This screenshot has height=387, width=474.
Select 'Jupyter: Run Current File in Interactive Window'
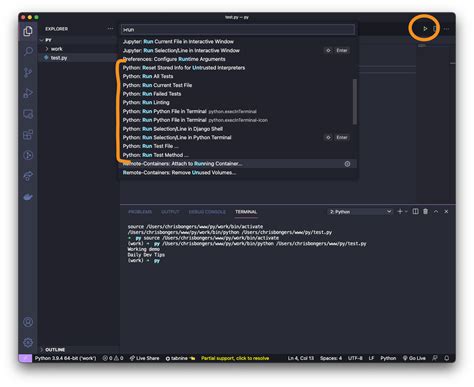(x=239, y=42)
